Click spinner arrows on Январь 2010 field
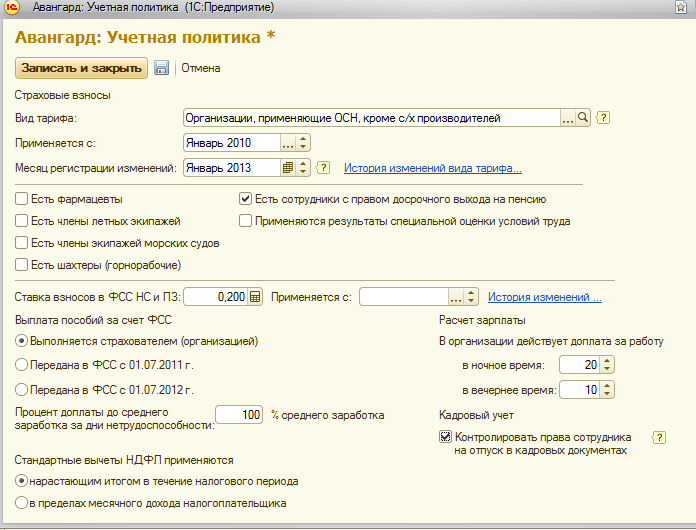The image size is (696, 530). (303, 143)
